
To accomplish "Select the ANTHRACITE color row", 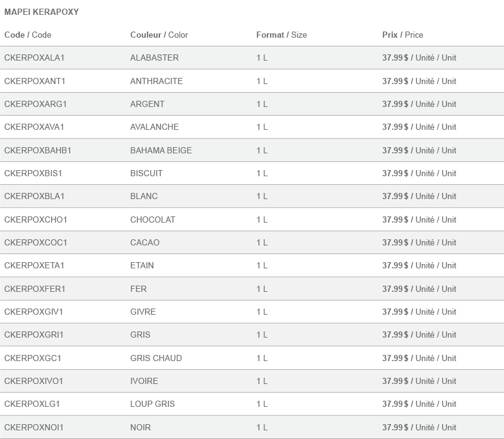I will click(x=252, y=81).
